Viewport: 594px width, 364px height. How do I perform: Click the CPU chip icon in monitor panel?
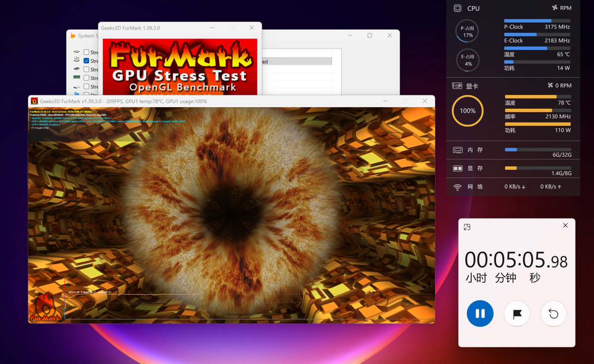pyautogui.click(x=458, y=8)
